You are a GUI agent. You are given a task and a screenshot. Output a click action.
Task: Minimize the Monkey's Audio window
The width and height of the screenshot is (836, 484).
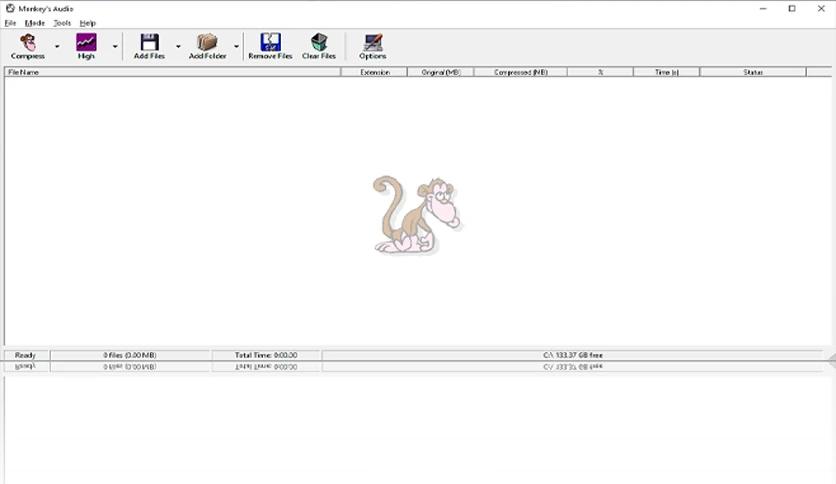(763, 9)
